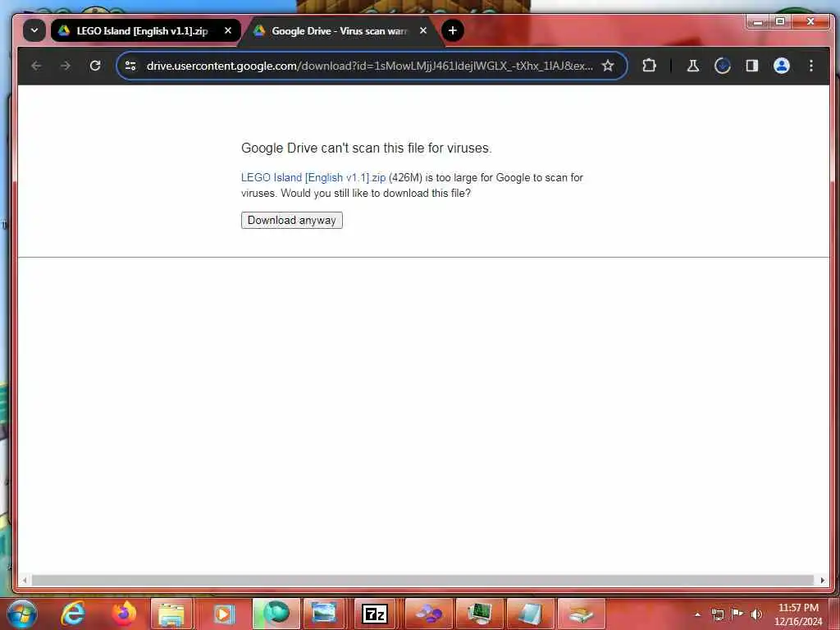Focus the drive.usercontent.google.com address bar

(370, 66)
